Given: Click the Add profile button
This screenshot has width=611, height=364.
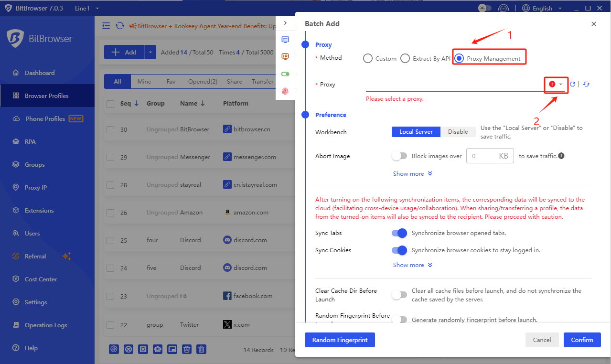Looking at the screenshot, I should [124, 52].
